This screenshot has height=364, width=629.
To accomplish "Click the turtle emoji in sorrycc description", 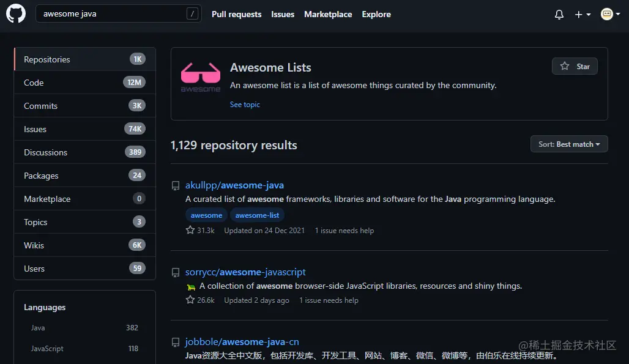I will tap(192, 287).
